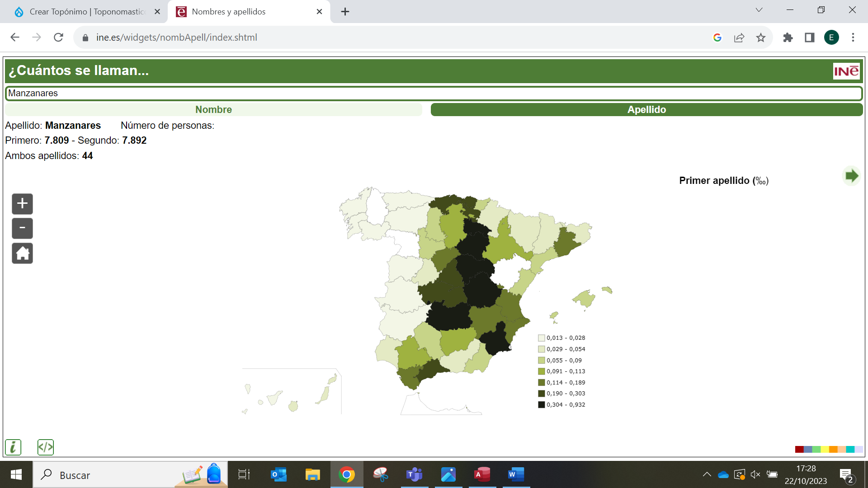Screen dimensions: 868x488
Task: Click the map zoom in plus button
Action: (22, 204)
